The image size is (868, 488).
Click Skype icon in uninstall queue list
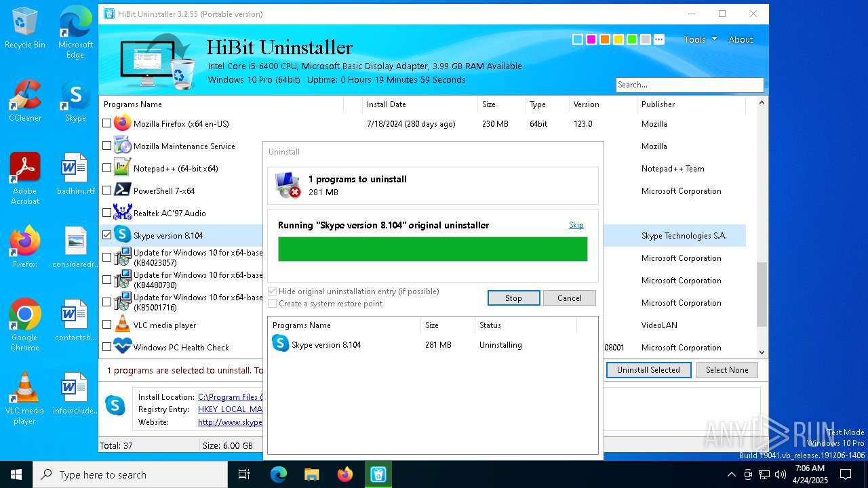280,344
